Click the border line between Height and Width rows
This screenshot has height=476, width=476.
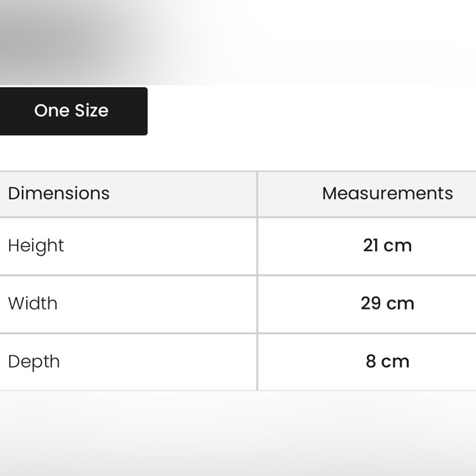tap(238, 275)
